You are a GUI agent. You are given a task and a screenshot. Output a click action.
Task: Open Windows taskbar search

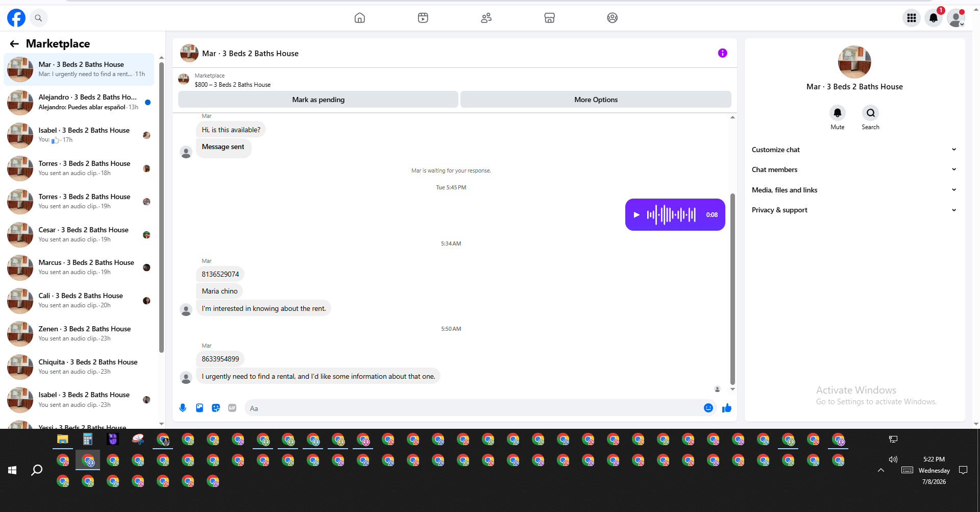click(37, 470)
